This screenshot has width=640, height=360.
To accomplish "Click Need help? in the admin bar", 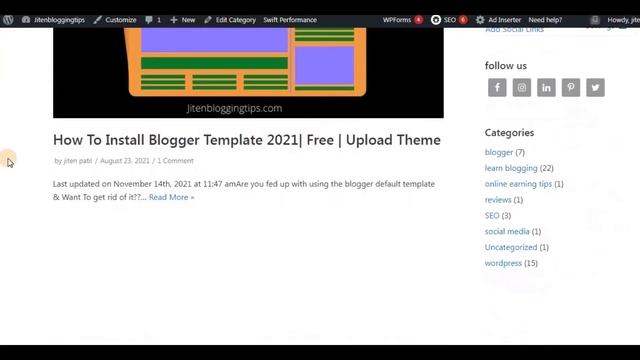I will [545, 20].
